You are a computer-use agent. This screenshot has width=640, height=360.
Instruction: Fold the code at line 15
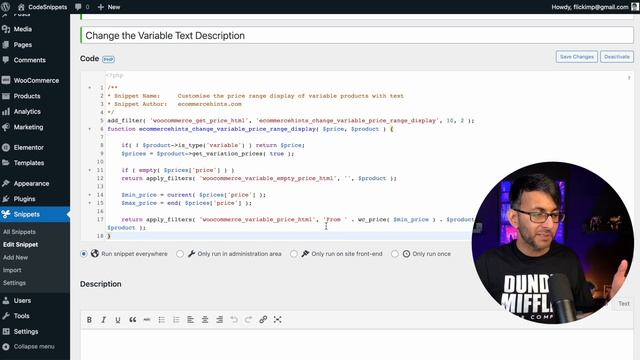[x=90, y=203]
